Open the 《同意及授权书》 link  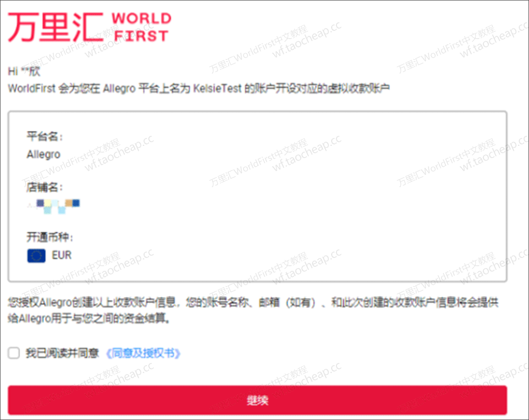(143, 353)
